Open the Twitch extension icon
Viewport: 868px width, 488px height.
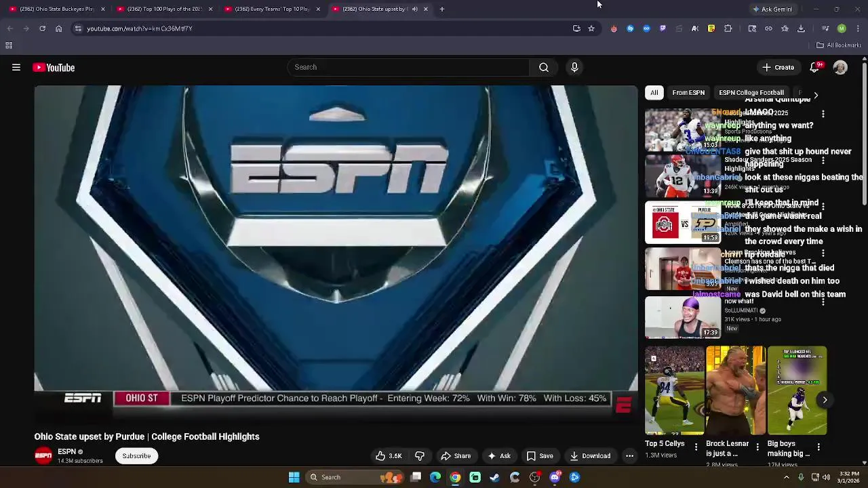(663, 28)
